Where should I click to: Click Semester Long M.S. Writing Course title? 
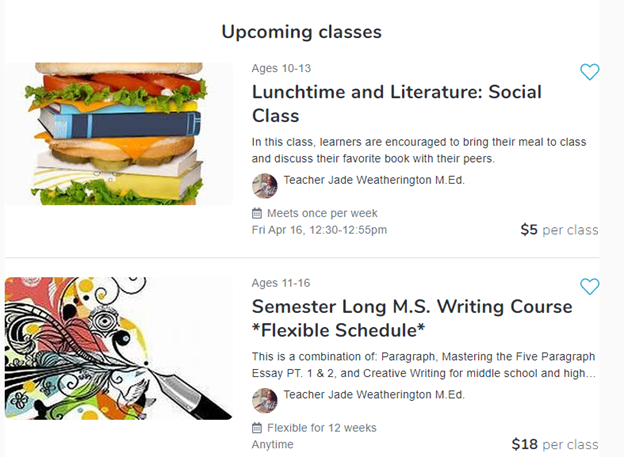coord(412,318)
